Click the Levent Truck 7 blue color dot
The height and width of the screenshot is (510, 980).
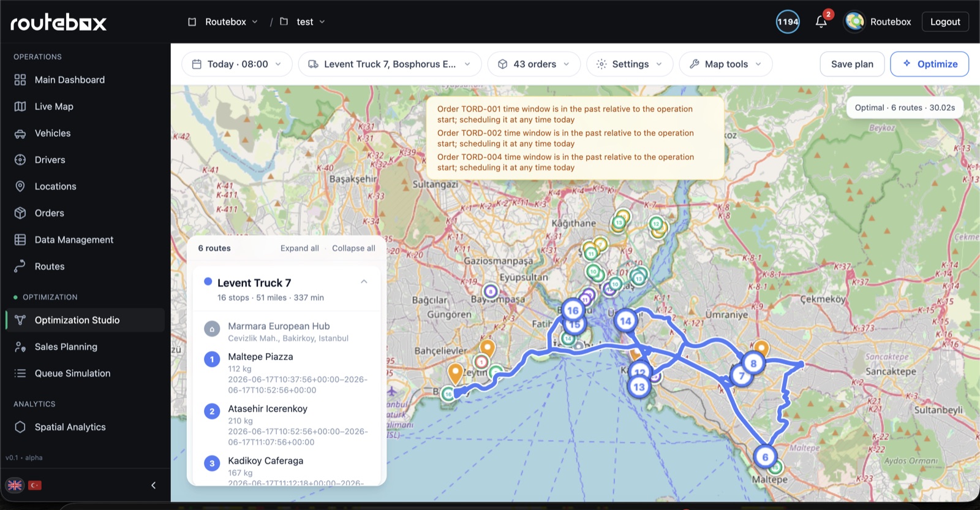(x=208, y=281)
